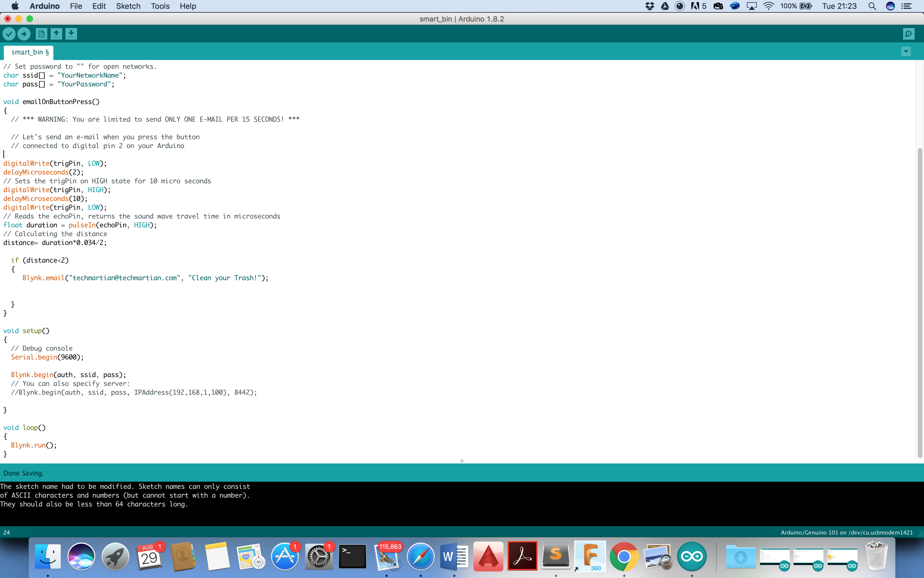924x578 pixels.
Task: Open System Preferences gear in Dock
Action: pos(319,557)
